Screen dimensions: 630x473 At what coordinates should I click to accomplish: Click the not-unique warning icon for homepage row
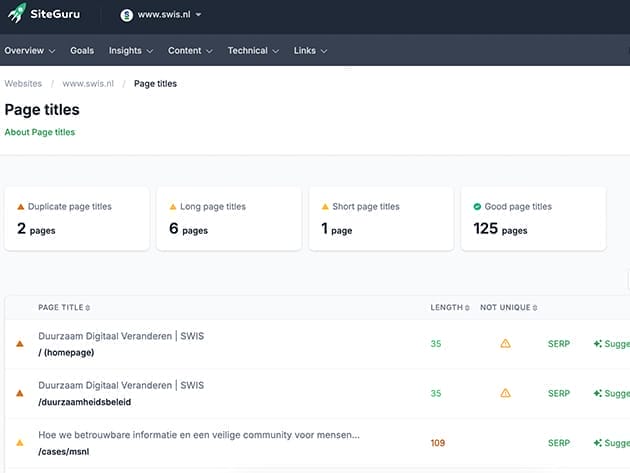click(505, 344)
